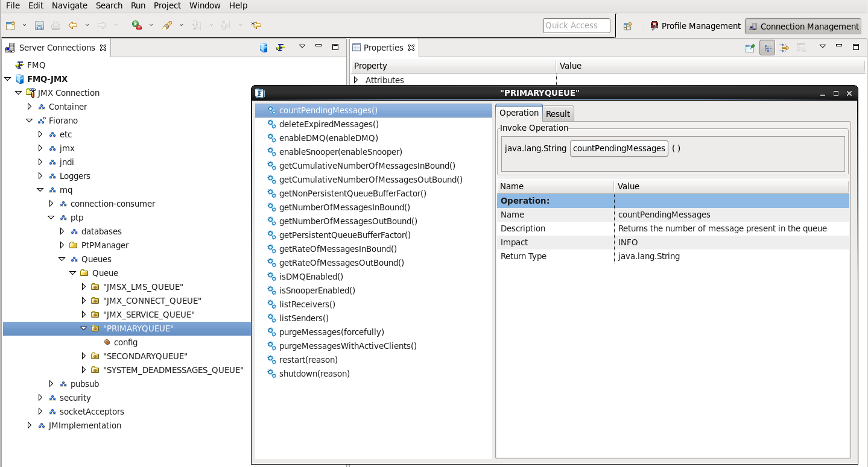This screenshot has width=868, height=467.
Task: Click the Last Edit Location arrow icon
Action: pos(256,25)
